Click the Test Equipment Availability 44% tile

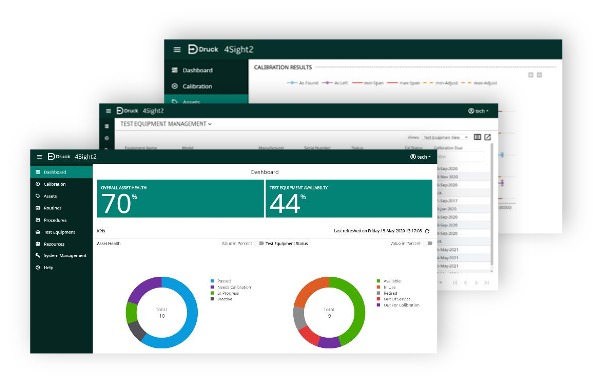(x=349, y=199)
